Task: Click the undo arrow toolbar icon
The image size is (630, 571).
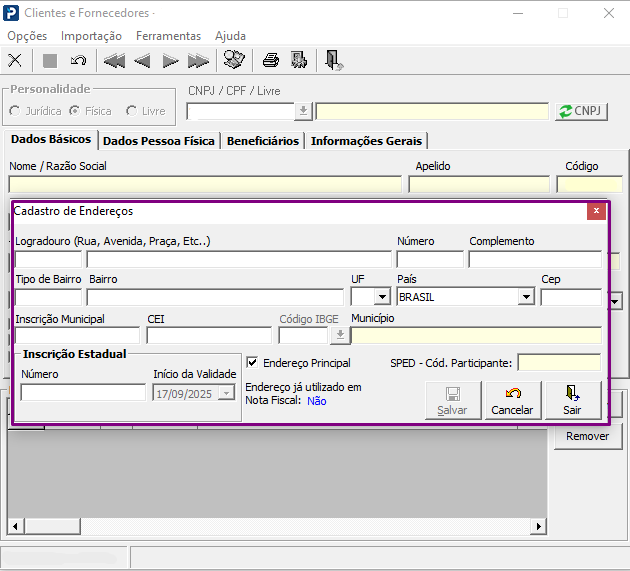Action: tap(78, 60)
